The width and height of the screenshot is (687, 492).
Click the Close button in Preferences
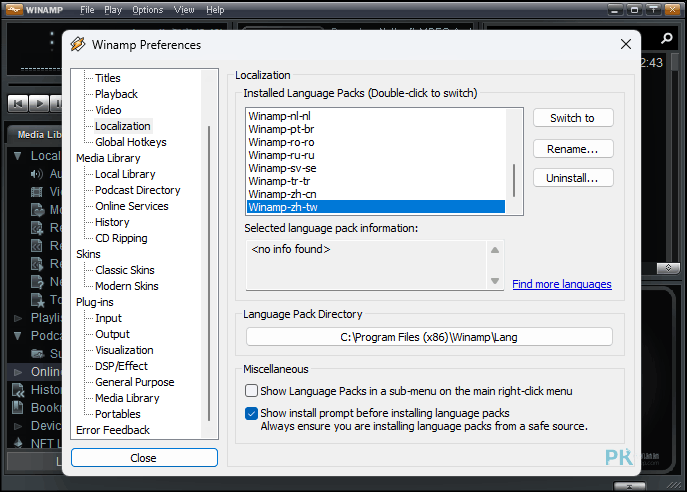(x=144, y=458)
